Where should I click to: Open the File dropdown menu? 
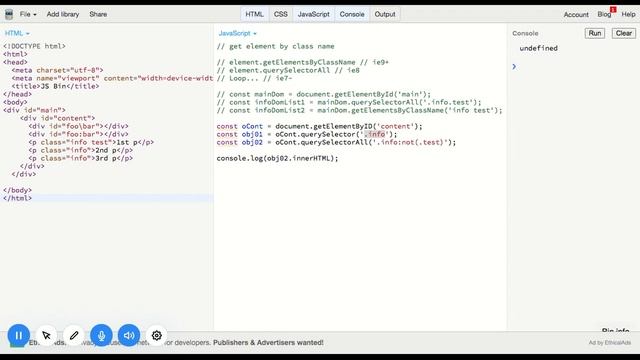pyautogui.click(x=28, y=14)
